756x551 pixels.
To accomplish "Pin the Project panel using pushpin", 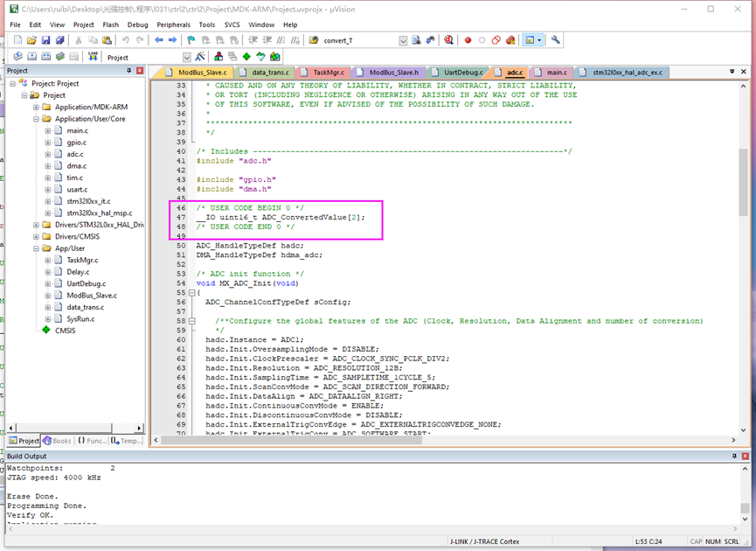I will click(128, 71).
